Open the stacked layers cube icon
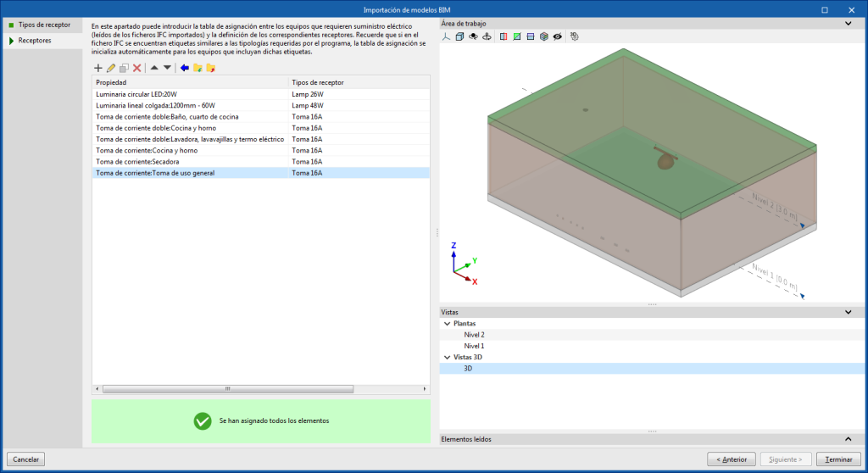This screenshot has width=868, height=473. [544, 36]
